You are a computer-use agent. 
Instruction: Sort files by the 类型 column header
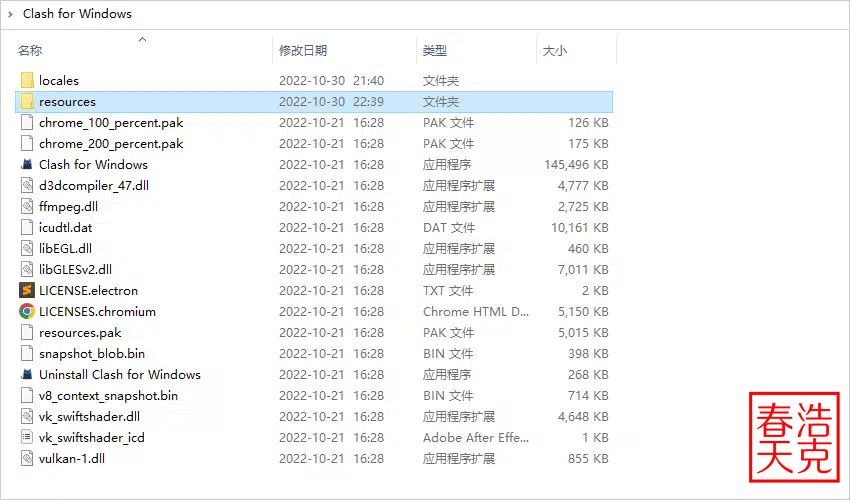click(435, 50)
